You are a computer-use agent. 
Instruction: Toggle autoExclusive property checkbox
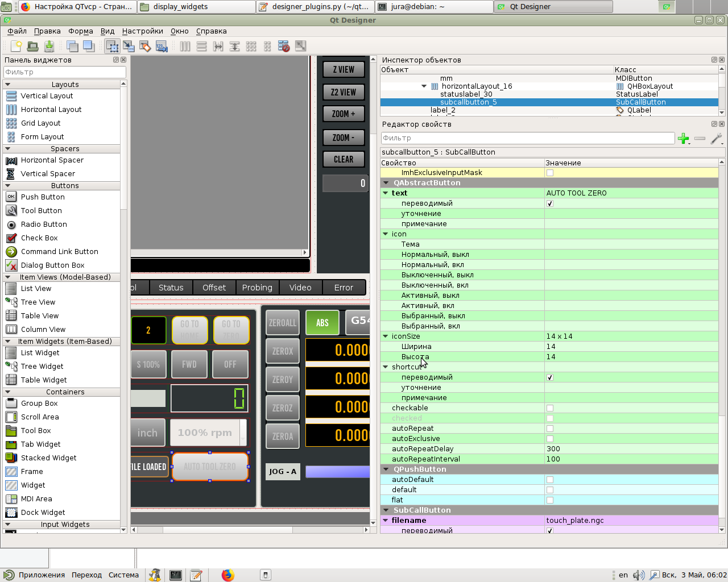click(x=550, y=439)
